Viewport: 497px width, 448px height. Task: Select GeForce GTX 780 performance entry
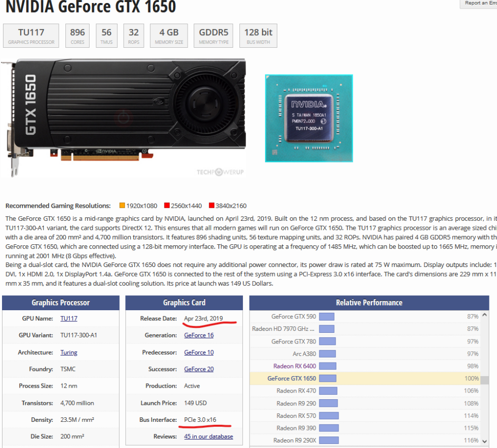point(365,341)
